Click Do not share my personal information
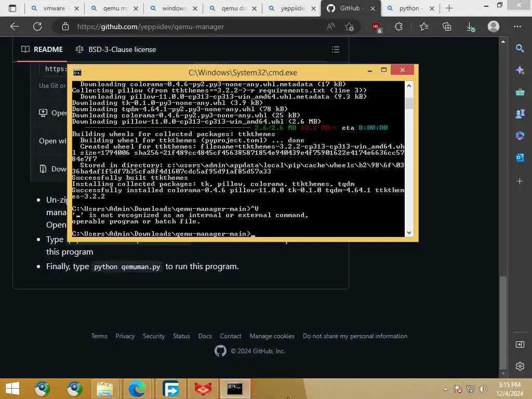Viewport: 532px width, 399px height. click(355, 336)
